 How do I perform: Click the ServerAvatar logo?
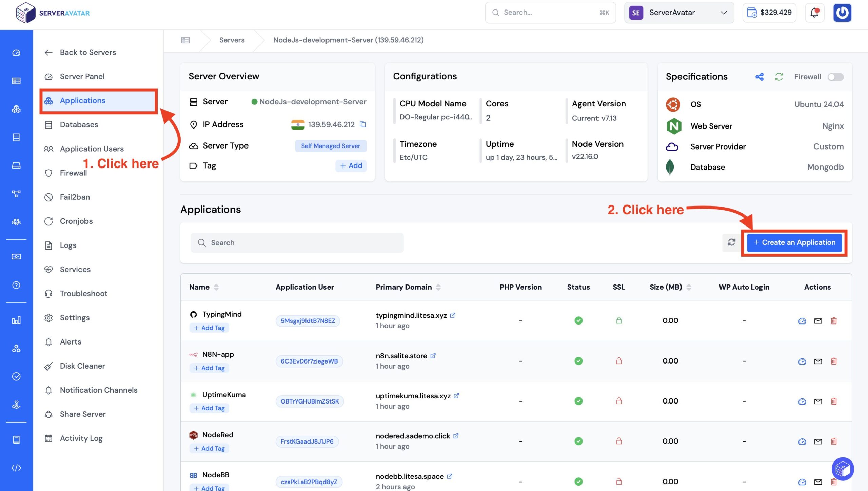coord(53,13)
